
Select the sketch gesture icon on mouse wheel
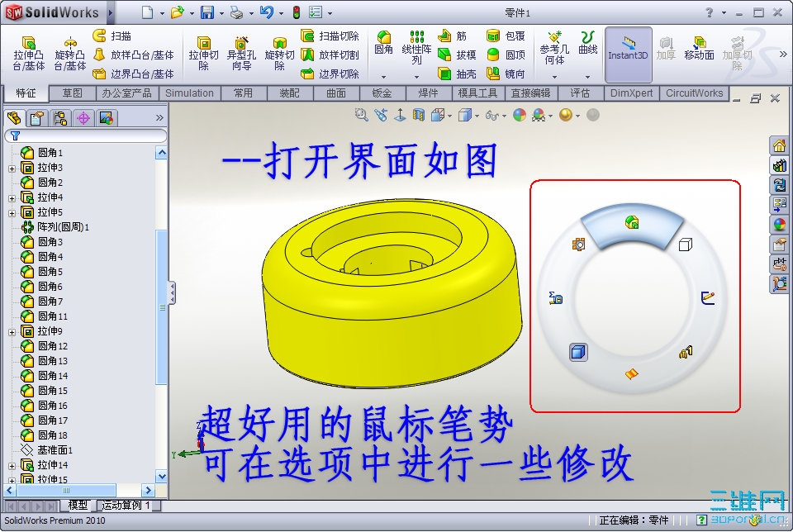[708, 298]
